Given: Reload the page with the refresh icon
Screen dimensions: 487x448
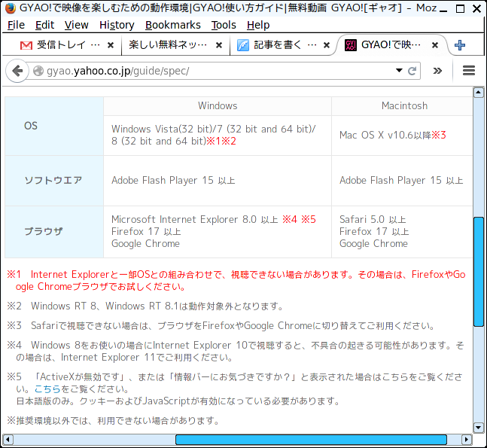Looking at the screenshot, I should (x=412, y=71).
